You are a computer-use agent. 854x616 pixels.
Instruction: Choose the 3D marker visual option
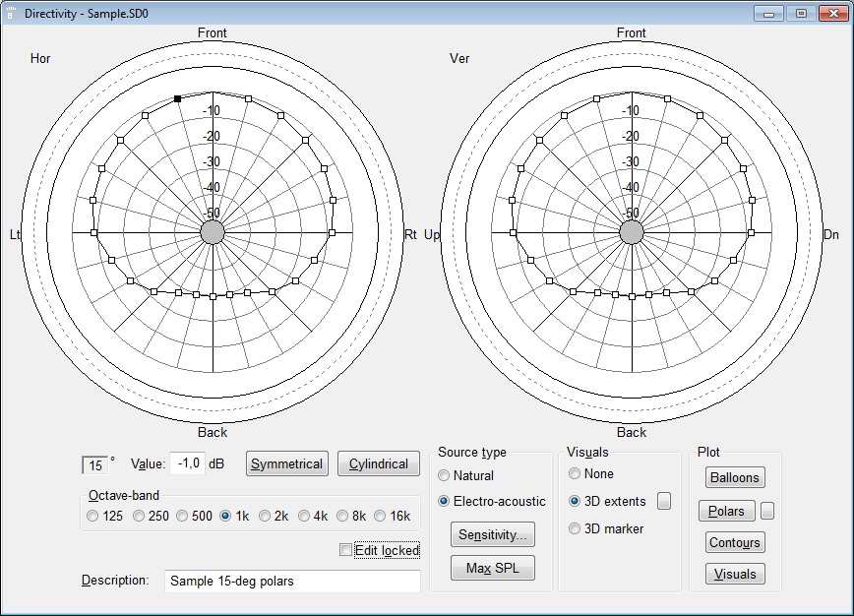(576, 528)
